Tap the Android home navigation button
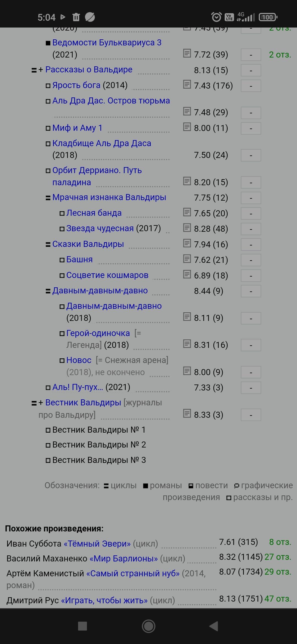 click(x=148, y=626)
